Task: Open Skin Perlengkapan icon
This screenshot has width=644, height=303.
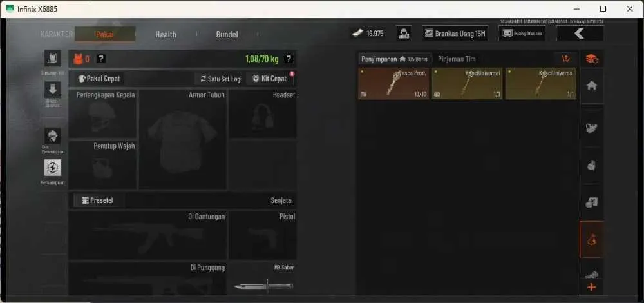Action: (53, 136)
